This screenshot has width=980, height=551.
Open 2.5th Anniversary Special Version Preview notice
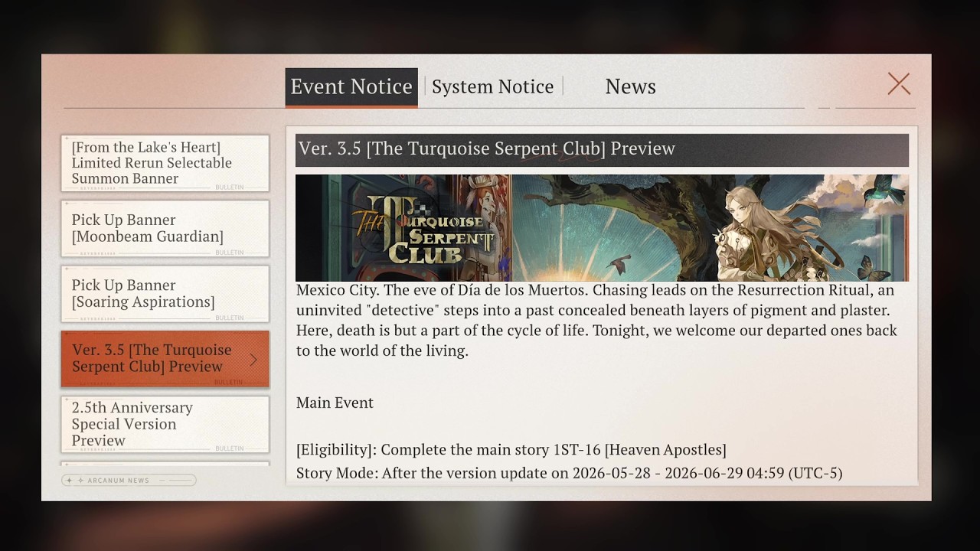tap(165, 423)
